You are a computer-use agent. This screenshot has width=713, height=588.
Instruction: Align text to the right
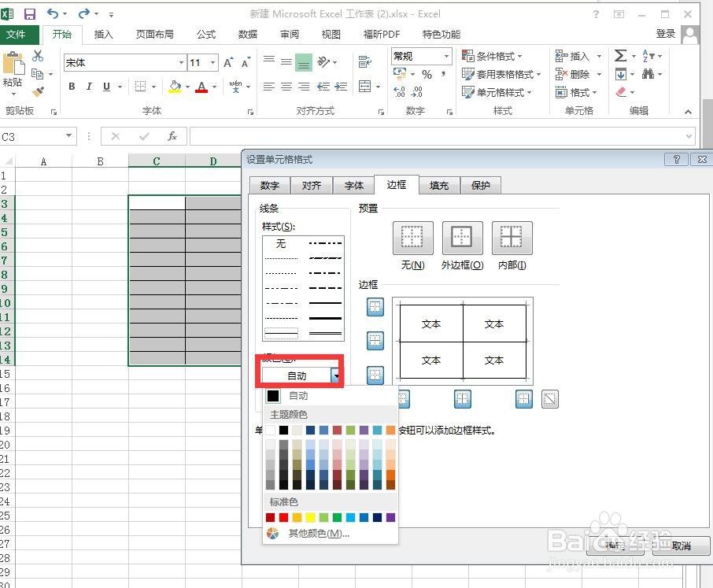[x=304, y=87]
